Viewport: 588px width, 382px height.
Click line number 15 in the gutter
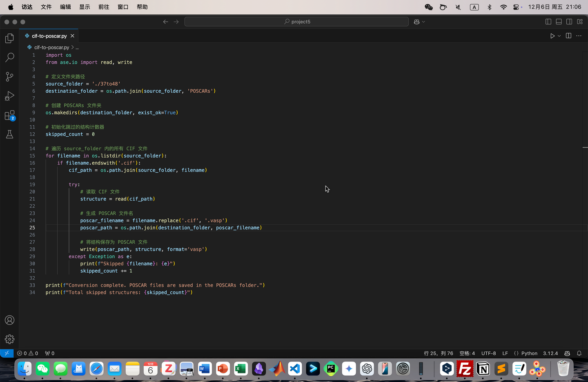[x=32, y=156]
